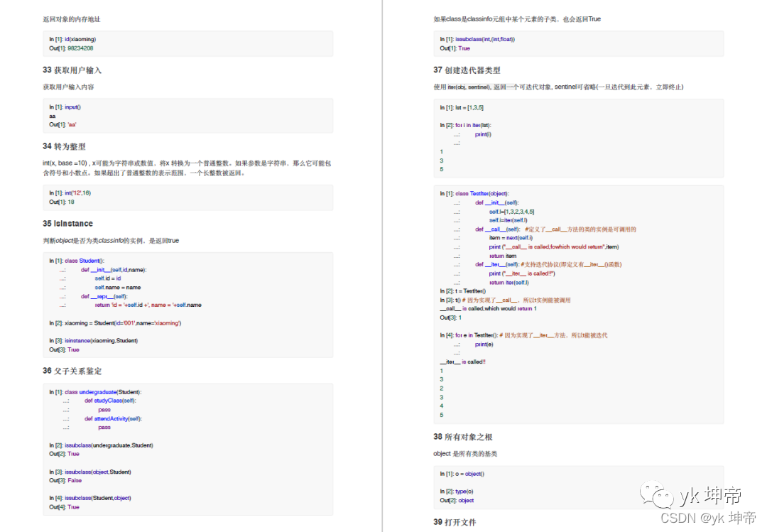Screen dimensions: 767x532
Task: Click the output "Out[4]: True"
Action: tap(64, 507)
